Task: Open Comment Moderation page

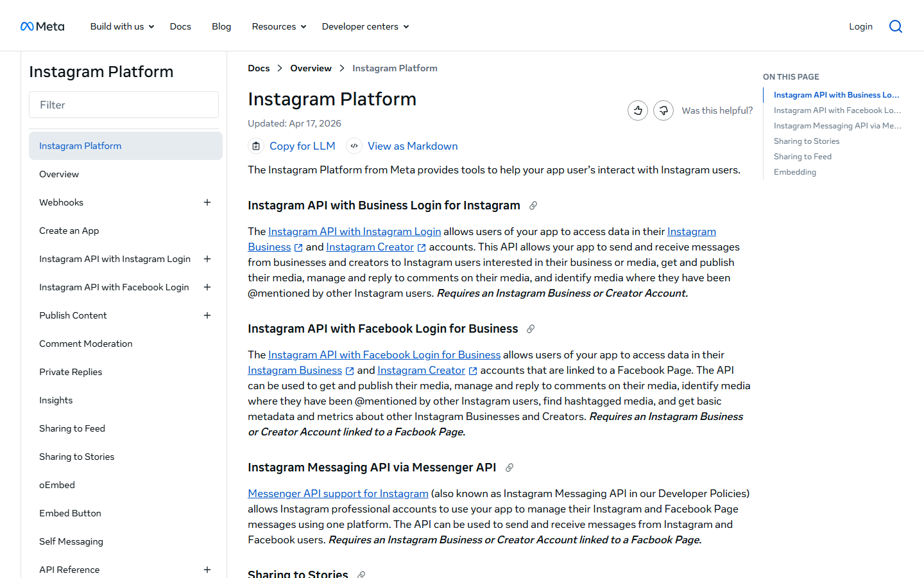Action: point(86,344)
